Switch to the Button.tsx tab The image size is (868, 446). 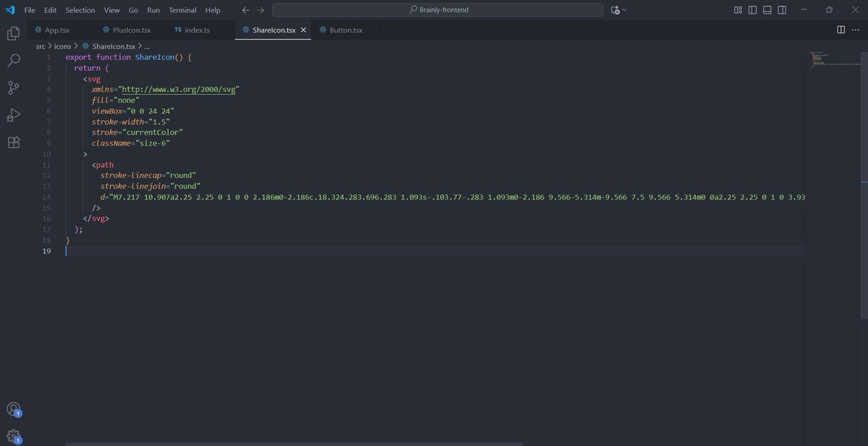tap(346, 30)
